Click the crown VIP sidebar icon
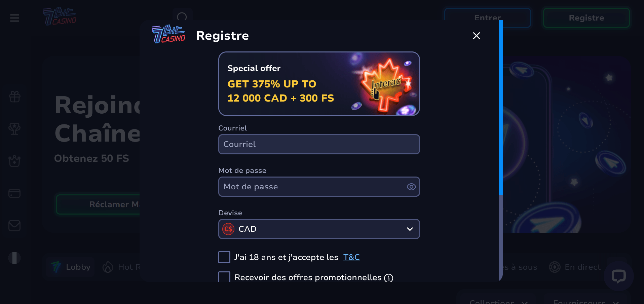Viewport: 644px width, 304px height. (14, 161)
